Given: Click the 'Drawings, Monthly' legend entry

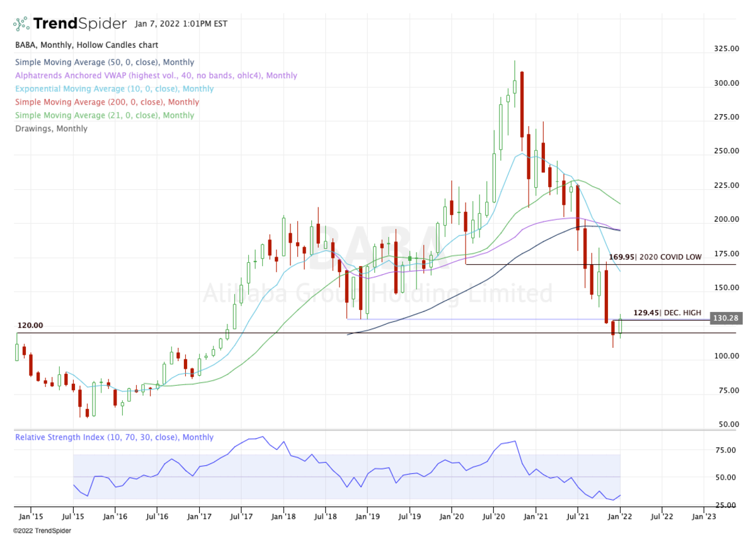Looking at the screenshot, I should pos(51,129).
